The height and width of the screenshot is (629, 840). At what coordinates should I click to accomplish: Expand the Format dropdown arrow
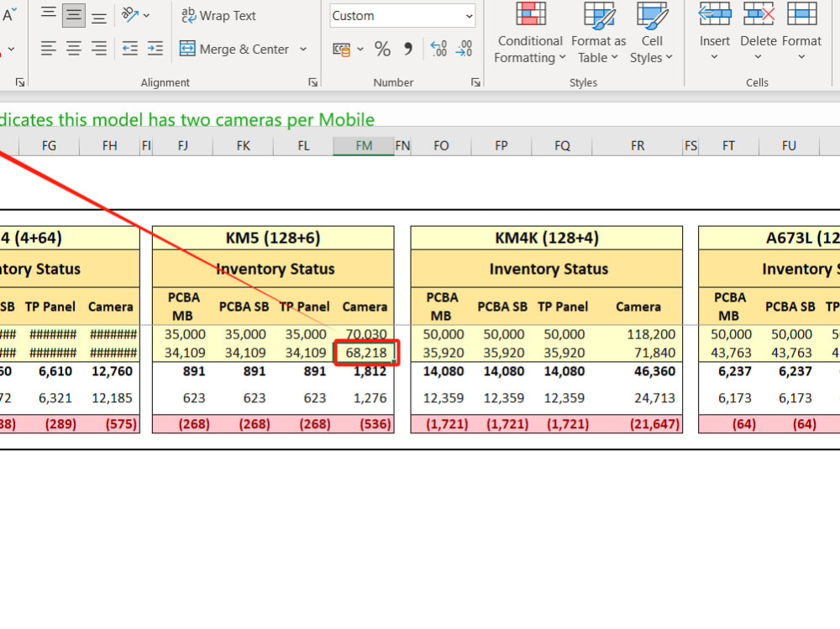(801, 56)
